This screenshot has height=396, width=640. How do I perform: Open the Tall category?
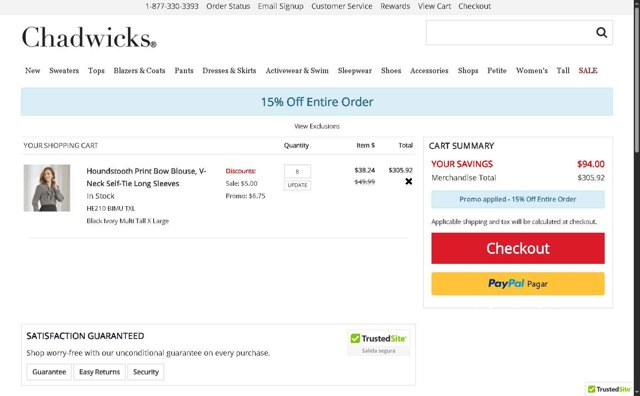[x=563, y=71]
